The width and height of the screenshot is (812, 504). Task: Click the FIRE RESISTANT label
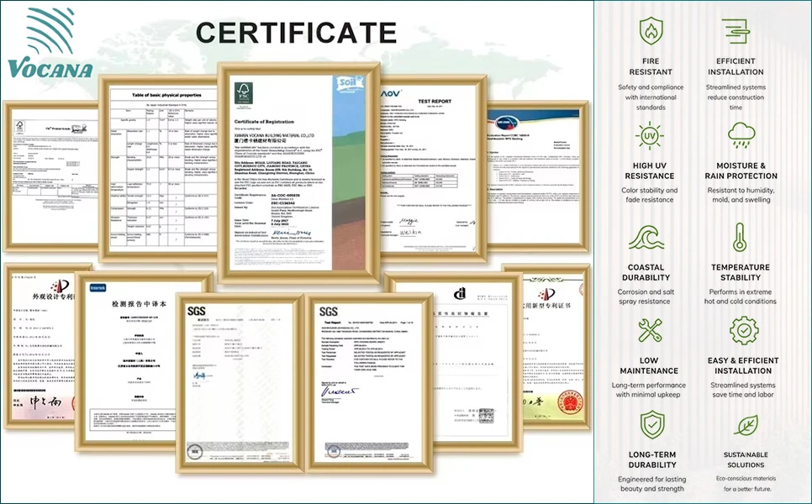651,66
